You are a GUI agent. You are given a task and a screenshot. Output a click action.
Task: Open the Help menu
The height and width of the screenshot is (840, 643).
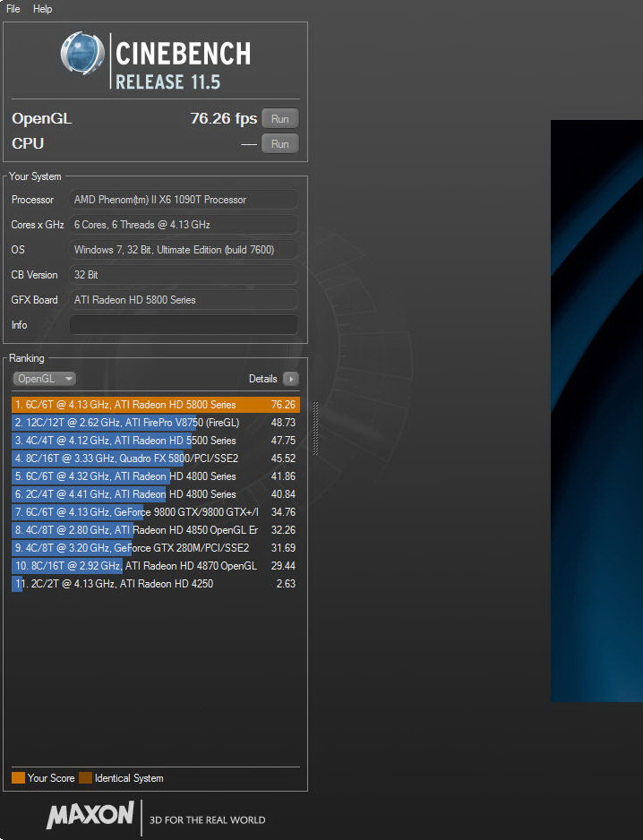pyautogui.click(x=42, y=9)
